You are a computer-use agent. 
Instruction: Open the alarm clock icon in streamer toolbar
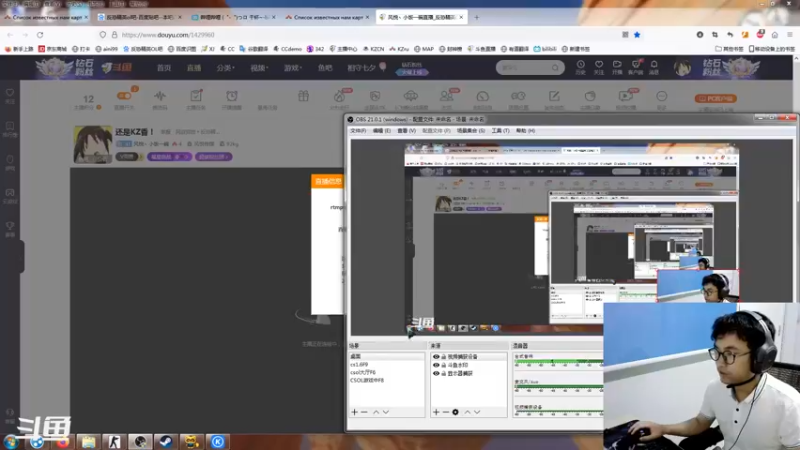232,98
